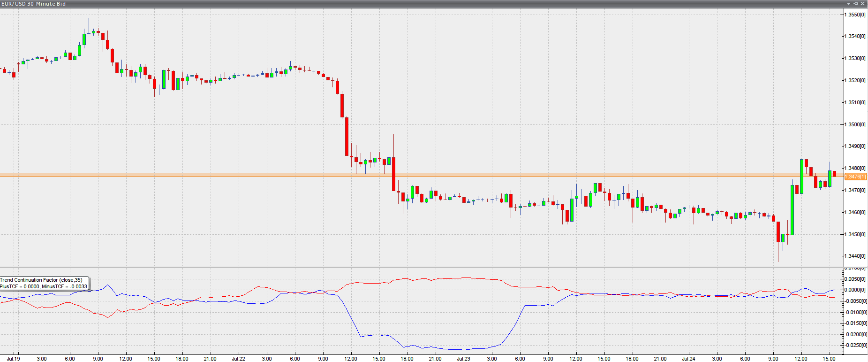Click the -0.0250[0] indicator scale label
This screenshot has width=868, height=362.
tap(856, 345)
